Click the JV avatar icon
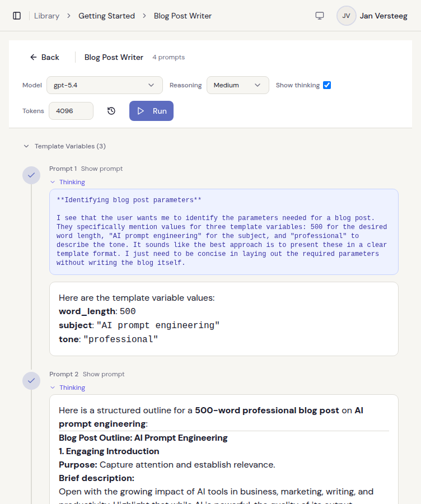 [346, 16]
